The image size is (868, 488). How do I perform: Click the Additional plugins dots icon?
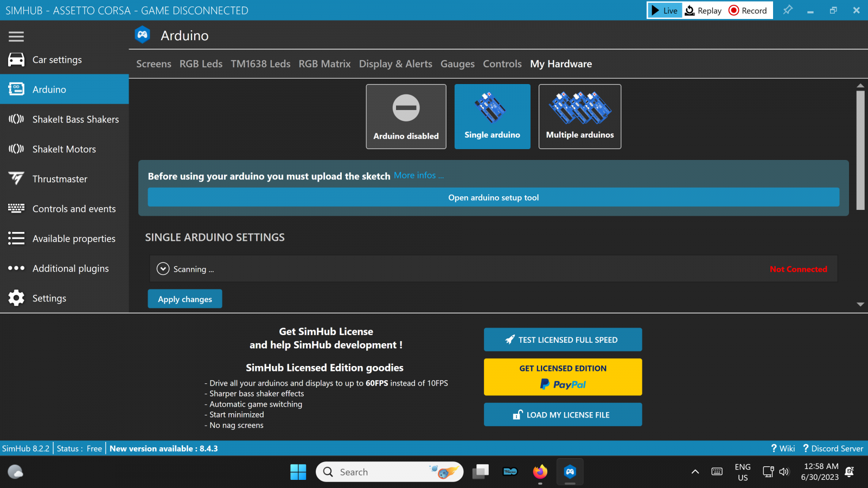(x=16, y=268)
